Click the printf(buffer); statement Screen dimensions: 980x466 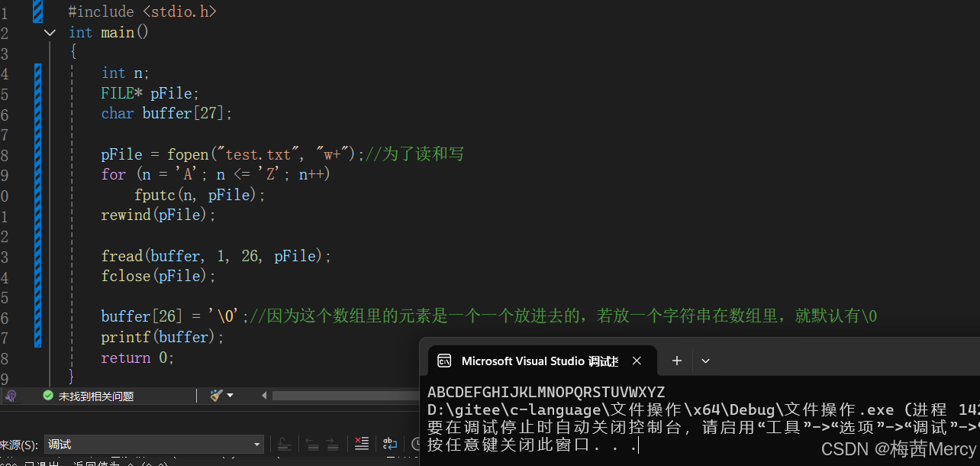[163, 337]
